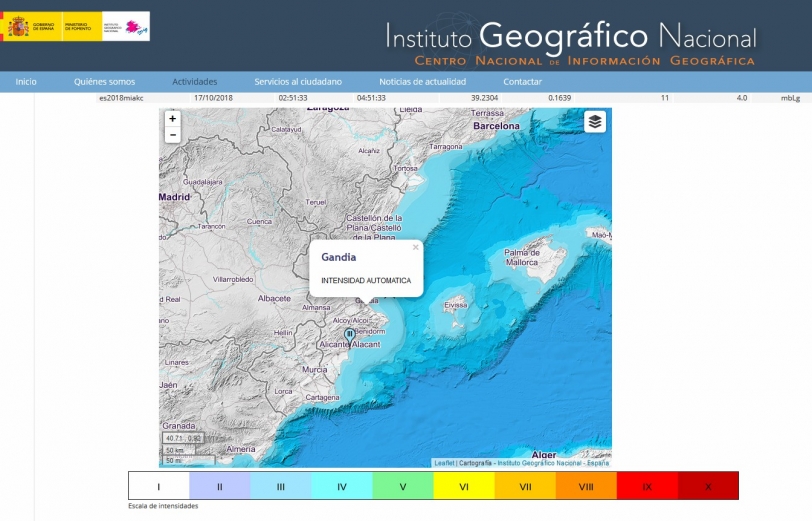812x521 pixels.
Task: Open Noticias de actualidad menu
Action: click(x=423, y=82)
